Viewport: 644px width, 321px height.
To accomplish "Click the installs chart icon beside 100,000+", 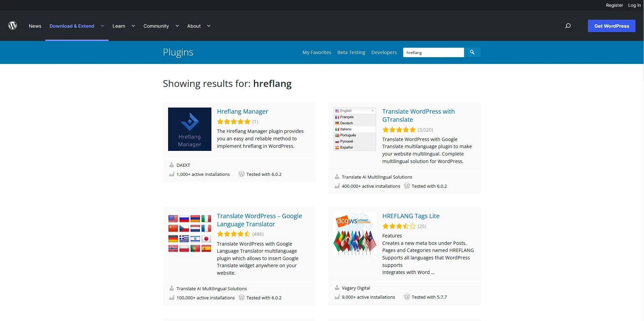I will 171,298.
